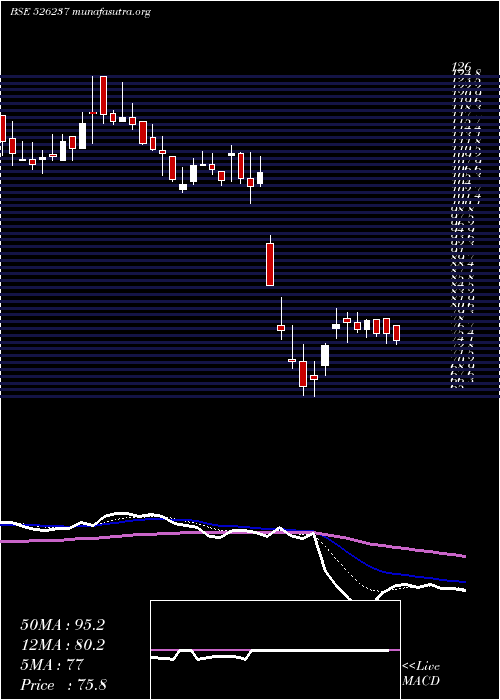Viewport: 500px width, 700px height.
Task: Click the "5MA : 77" value
Action: click(x=52, y=665)
